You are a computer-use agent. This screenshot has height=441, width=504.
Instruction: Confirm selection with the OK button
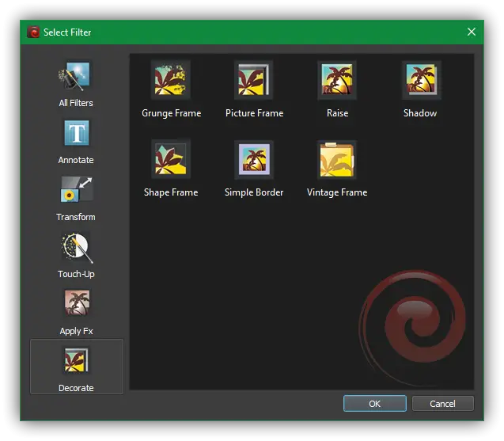374,404
